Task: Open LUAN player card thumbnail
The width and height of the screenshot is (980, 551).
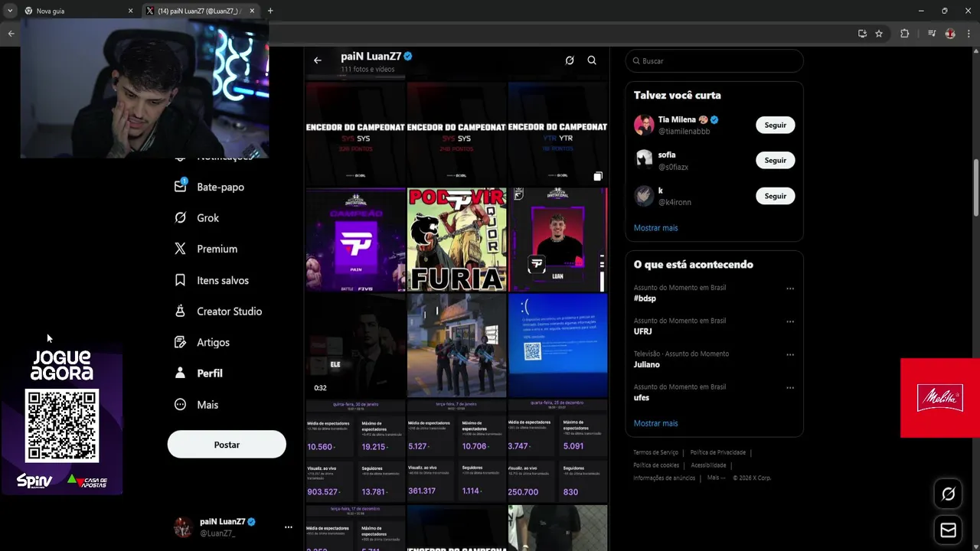Action: (558, 240)
